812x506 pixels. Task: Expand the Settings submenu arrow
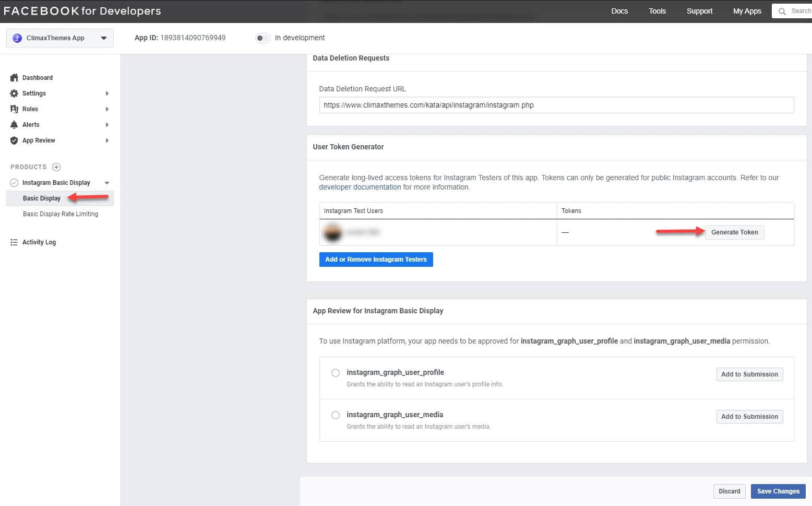pyautogui.click(x=107, y=93)
